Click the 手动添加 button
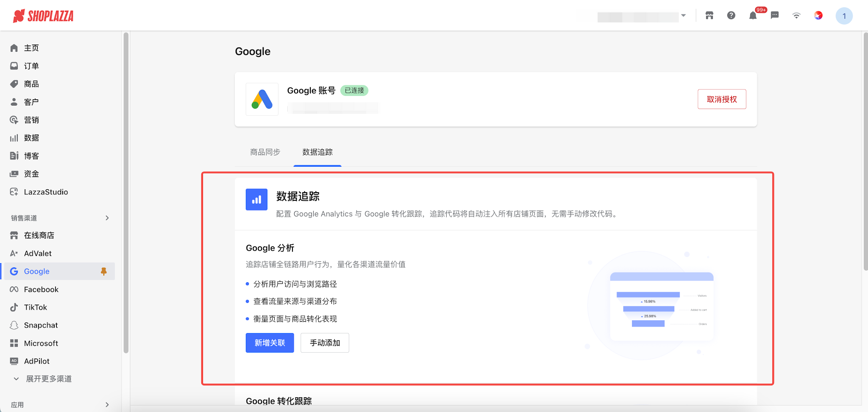 (325, 343)
